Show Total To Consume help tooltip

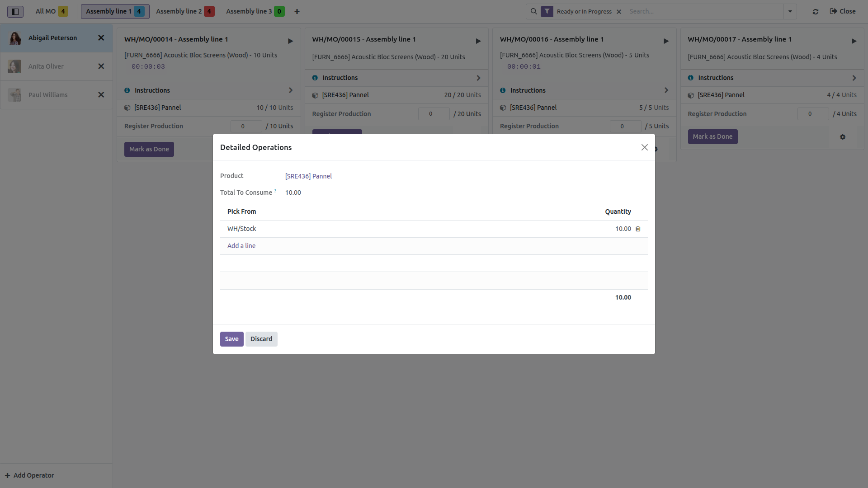click(x=275, y=191)
